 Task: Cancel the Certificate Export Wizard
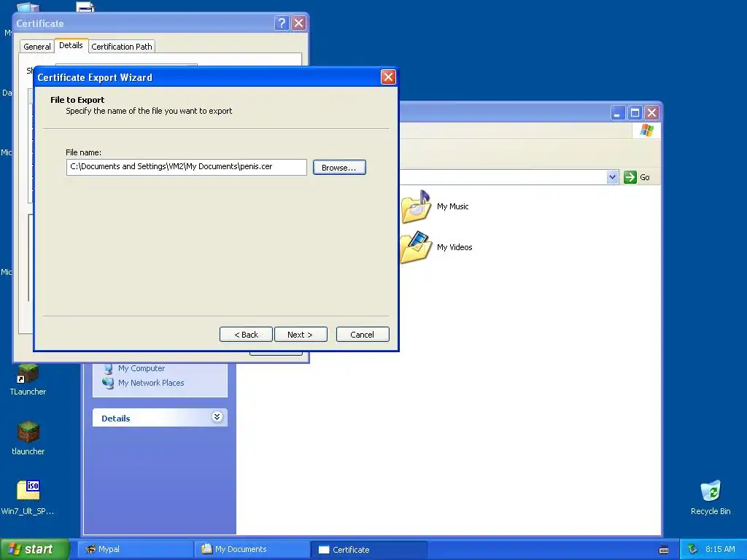[362, 334]
